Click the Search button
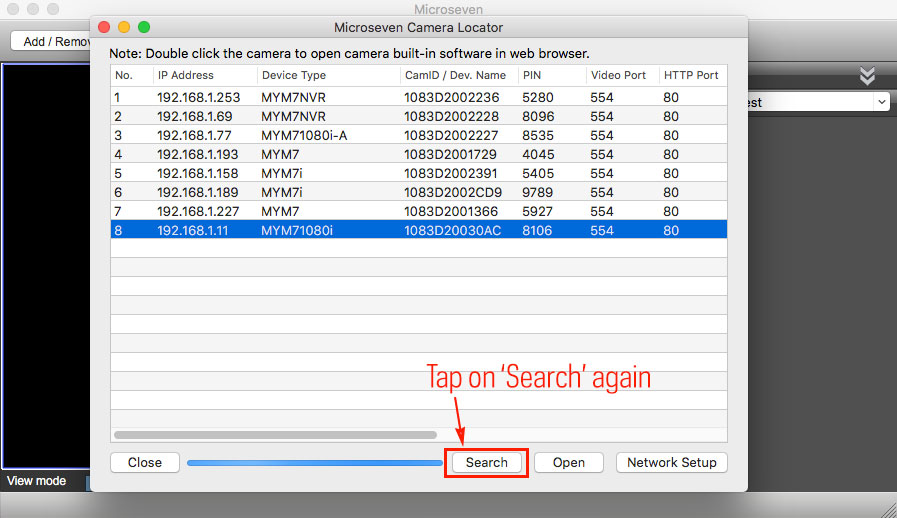The height and width of the screenshot is (518, 897). click(486, 462)
